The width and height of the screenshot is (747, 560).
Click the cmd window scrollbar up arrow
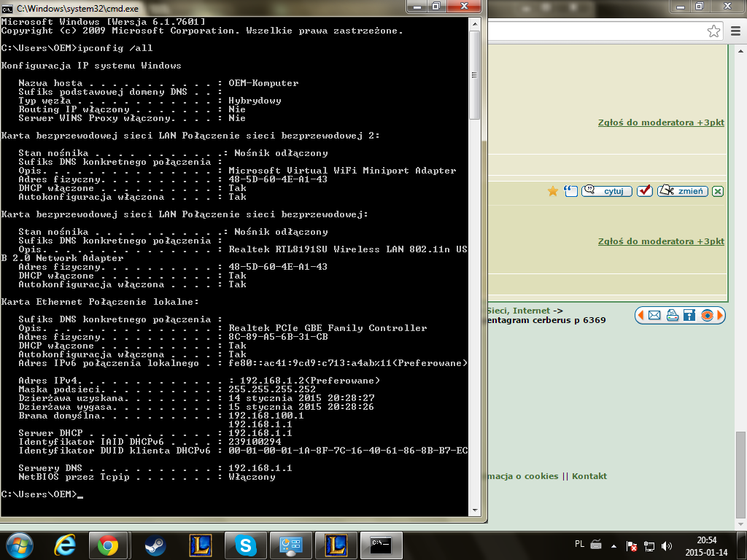[x=474, y=23]
